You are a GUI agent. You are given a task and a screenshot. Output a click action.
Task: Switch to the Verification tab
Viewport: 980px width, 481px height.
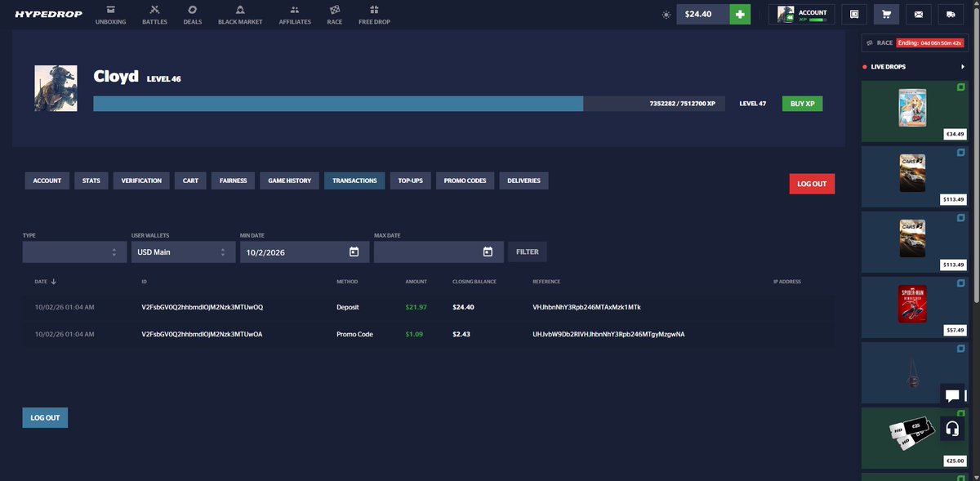(x=141, y=180)
